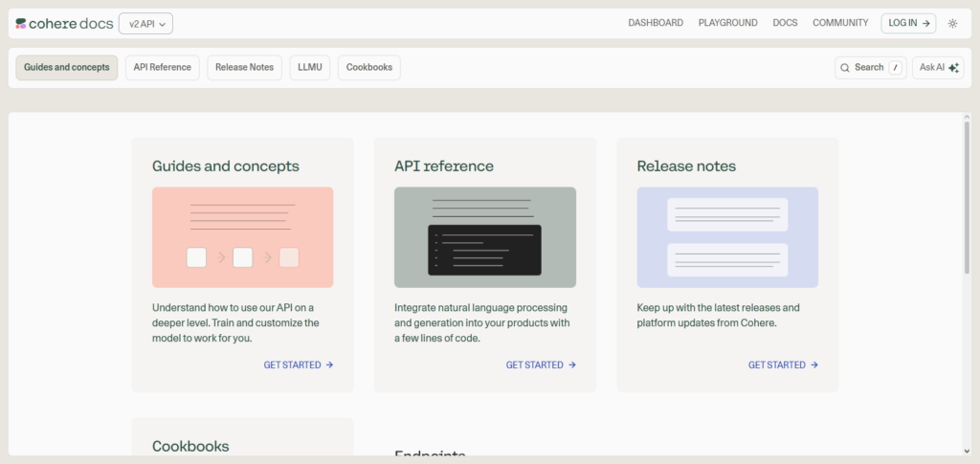Toggle light/dark theme sun icon
Screen dimensions: 980x464
[x=952, y=23]
